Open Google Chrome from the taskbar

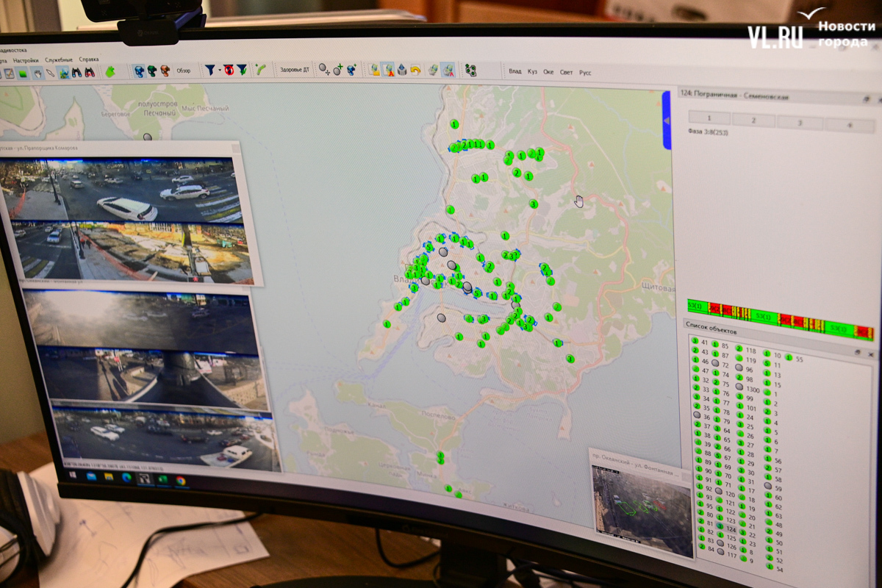click(x=181, y=481)
